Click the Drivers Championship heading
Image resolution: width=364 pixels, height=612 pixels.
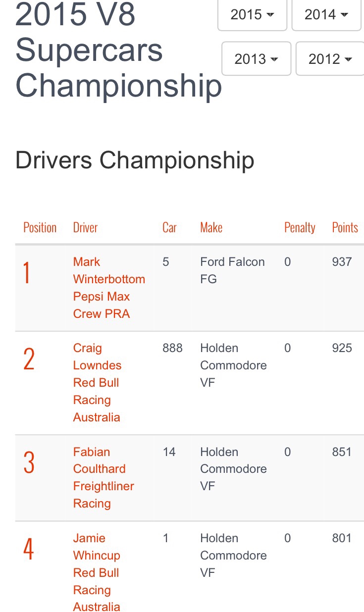pyautogui.click(x=135, y=160)
